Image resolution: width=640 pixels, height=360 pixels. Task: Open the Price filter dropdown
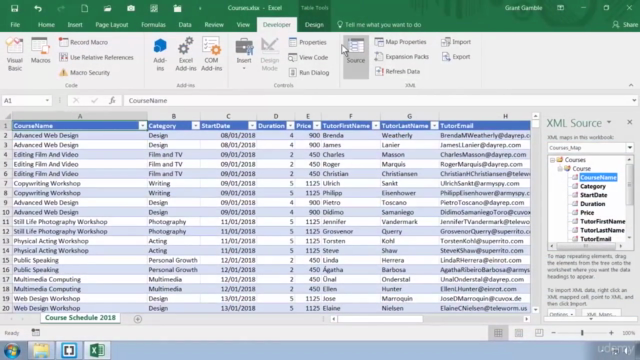coord(317,126)
